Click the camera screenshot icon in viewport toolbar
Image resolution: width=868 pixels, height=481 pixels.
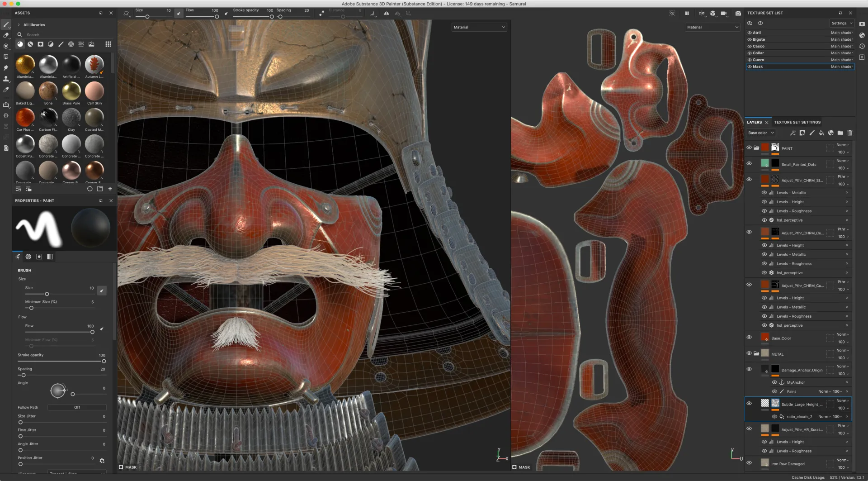click(x=738, y=14)
